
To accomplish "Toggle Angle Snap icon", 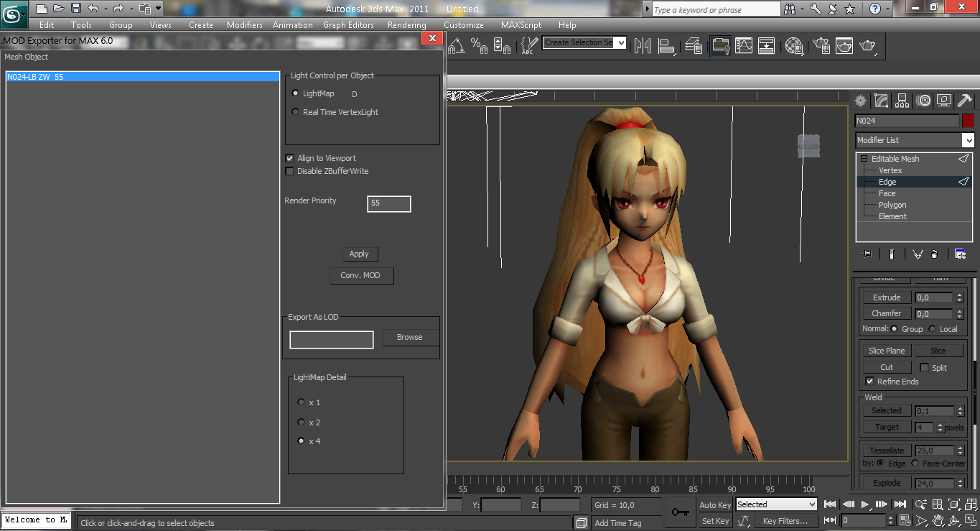I will 457,46.
